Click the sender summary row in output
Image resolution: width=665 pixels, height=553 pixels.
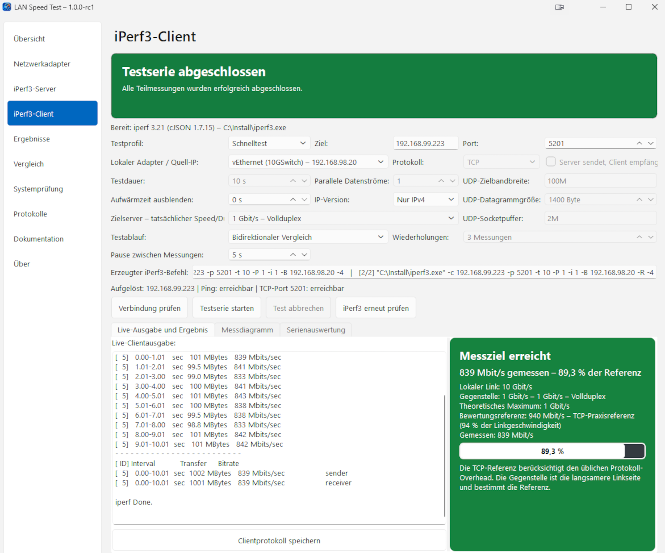tap(232, 473)
